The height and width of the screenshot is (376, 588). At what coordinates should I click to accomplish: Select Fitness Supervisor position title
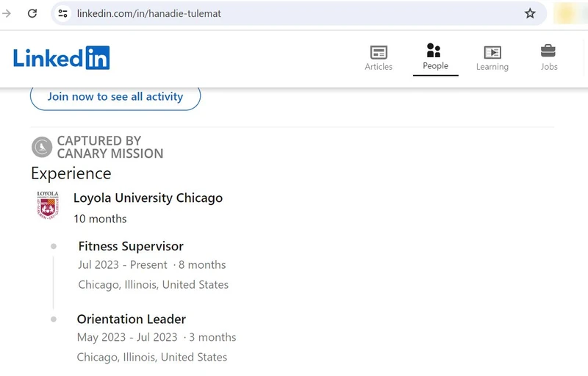(131, 247)
